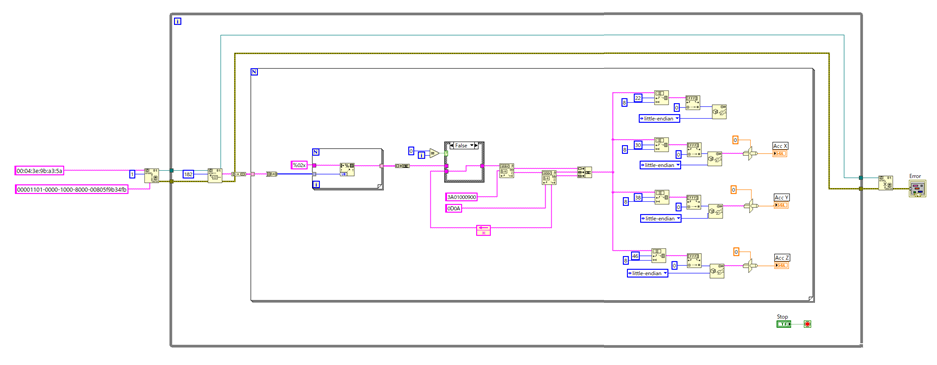Click the red loop stop condition terminal
The image size is (937, 365).
coord(807,324)
